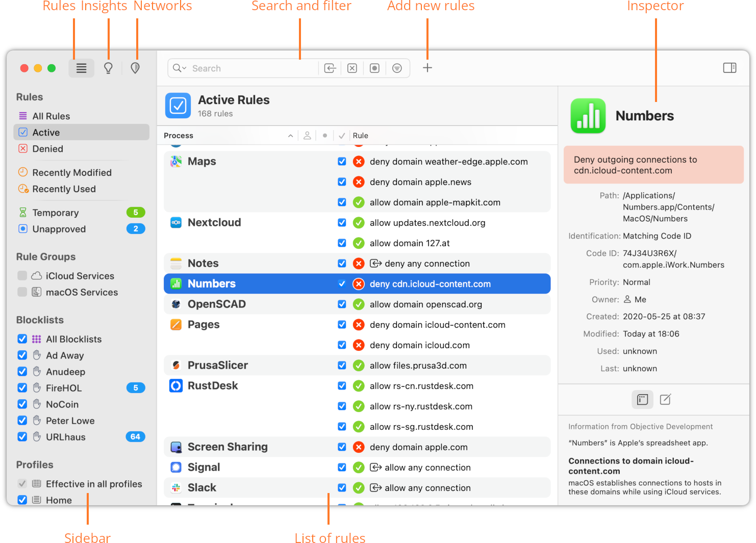Uncheck the Anudeep blocklist

[22, 372]
